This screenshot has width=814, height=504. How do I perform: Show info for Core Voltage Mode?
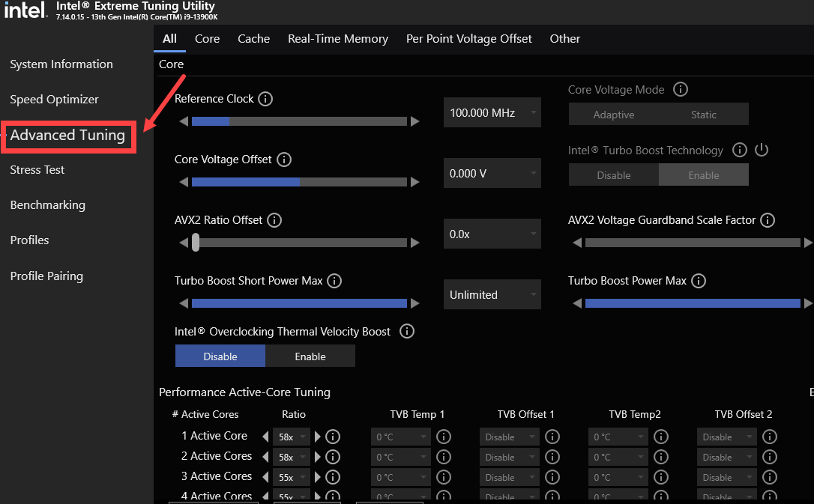pyautogui.click(x=681, y=90)
